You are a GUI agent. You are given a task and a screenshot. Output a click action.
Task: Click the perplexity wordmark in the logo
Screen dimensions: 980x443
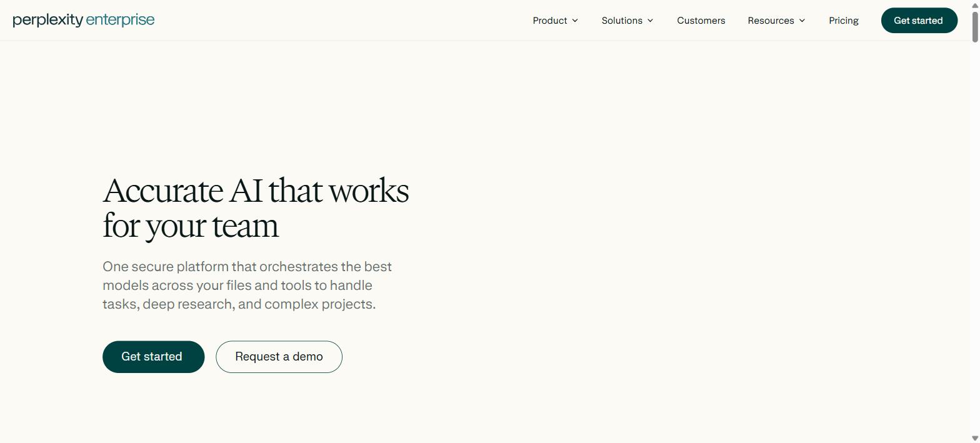coord(48,20)
